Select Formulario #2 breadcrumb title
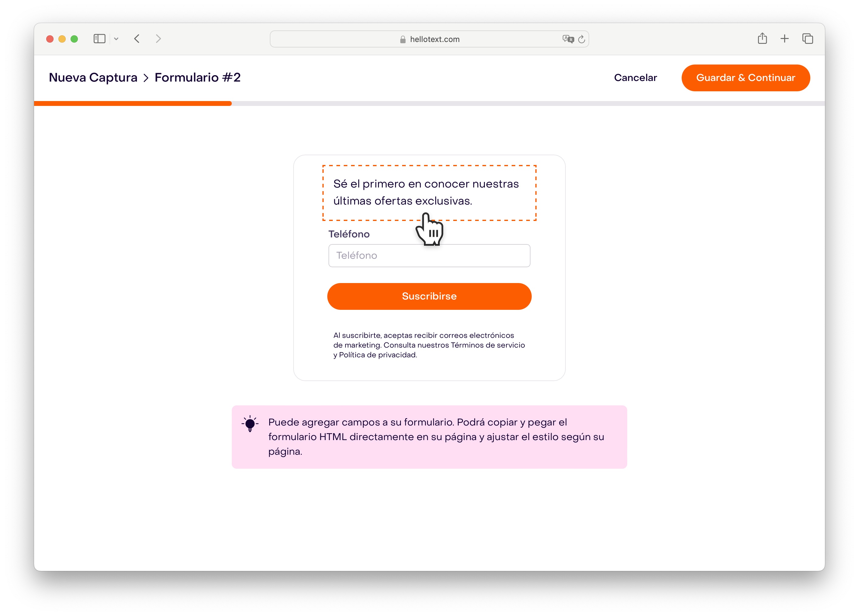Screen dimensions: 859x616 (x=197, y=77)
